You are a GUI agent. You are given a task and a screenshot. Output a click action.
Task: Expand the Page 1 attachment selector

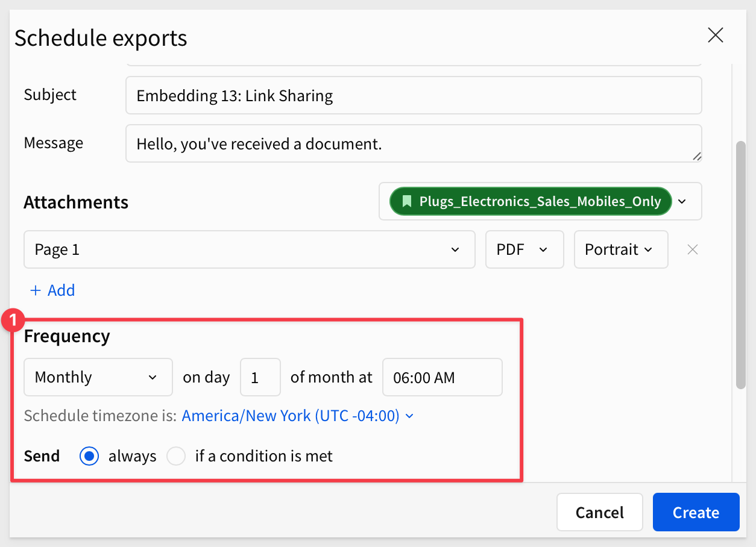250,249
